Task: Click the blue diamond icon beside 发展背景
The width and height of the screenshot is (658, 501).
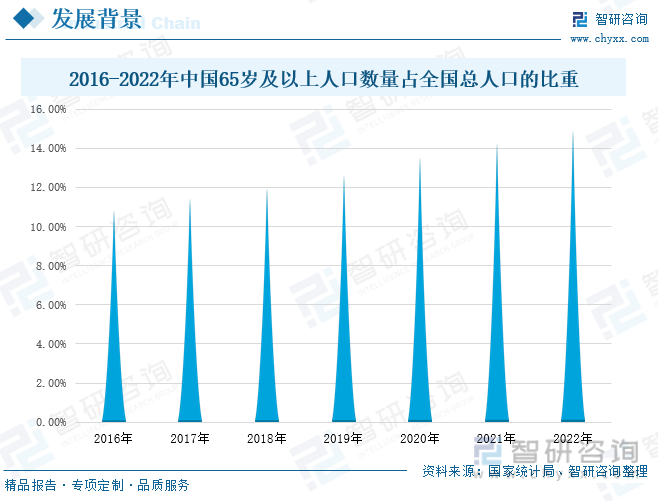Action: pos(24,19)
